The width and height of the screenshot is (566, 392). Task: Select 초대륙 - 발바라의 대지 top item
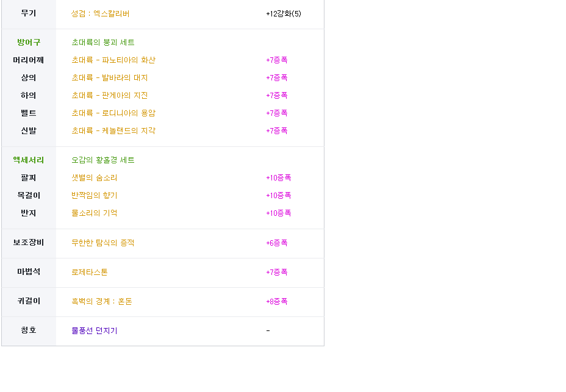point(109,77)
